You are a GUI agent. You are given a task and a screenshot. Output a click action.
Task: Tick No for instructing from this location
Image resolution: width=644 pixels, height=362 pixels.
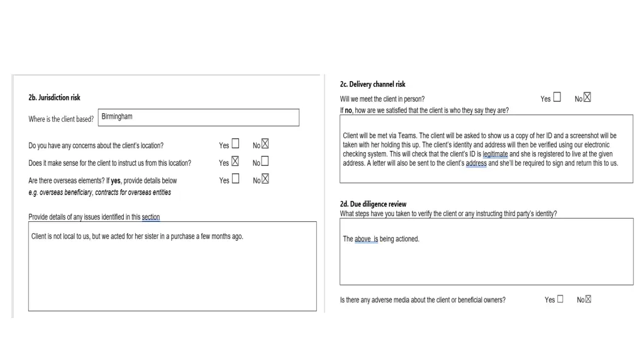coord(265,162)
